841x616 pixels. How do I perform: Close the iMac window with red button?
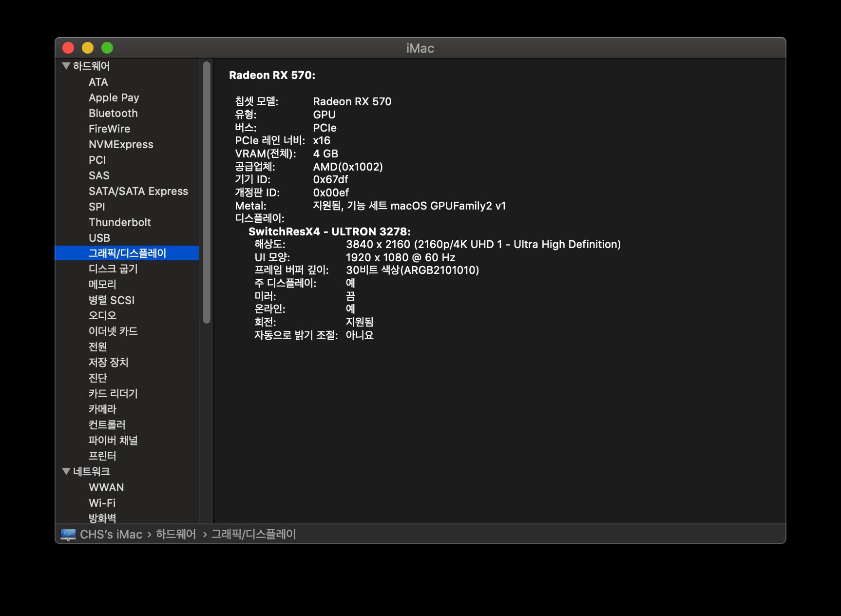click(x=68, y=48)
